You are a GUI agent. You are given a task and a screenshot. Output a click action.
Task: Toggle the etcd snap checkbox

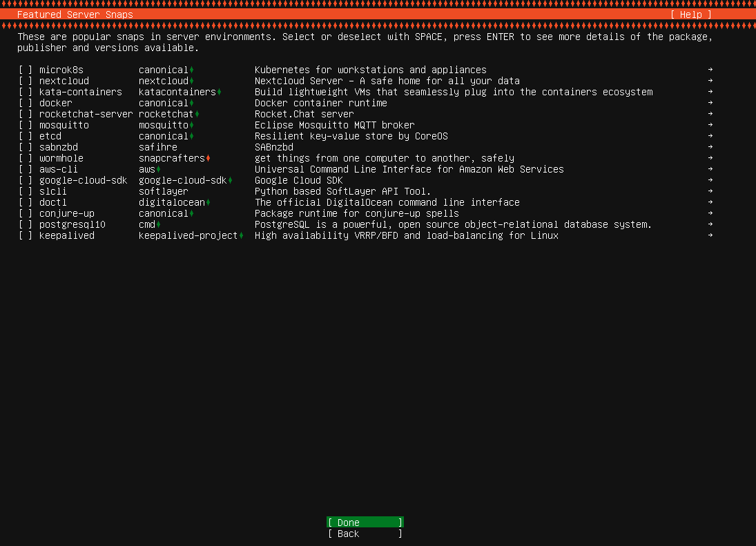(26, 137)
